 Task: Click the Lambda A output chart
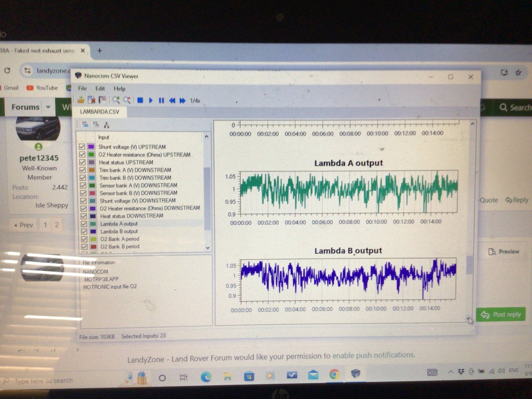349,192
